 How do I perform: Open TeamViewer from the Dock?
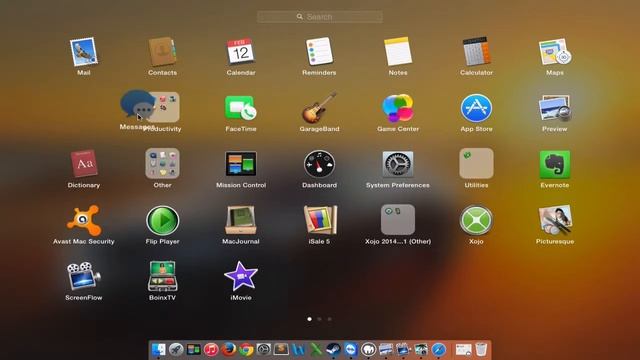point(351,349)
